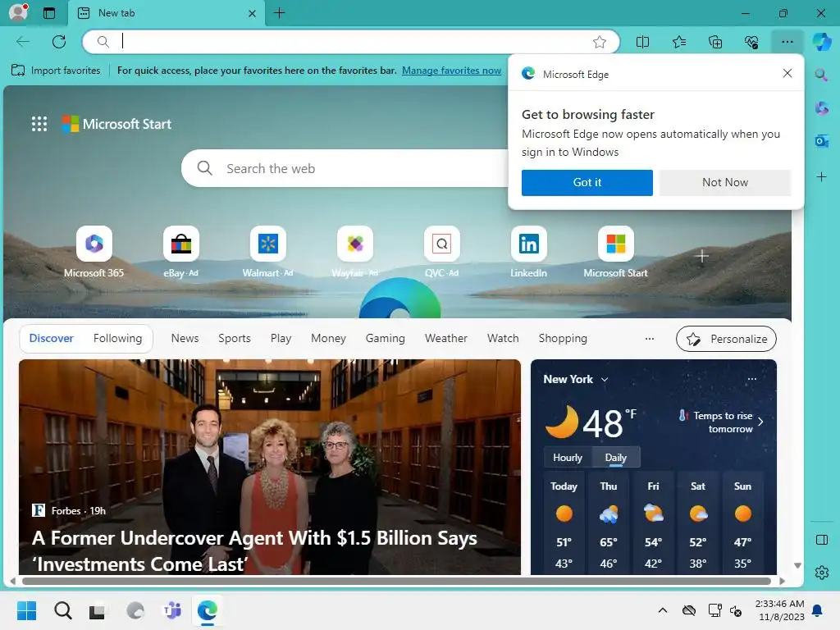
Task: Open weather card more options menu
Action: (752, 379)
